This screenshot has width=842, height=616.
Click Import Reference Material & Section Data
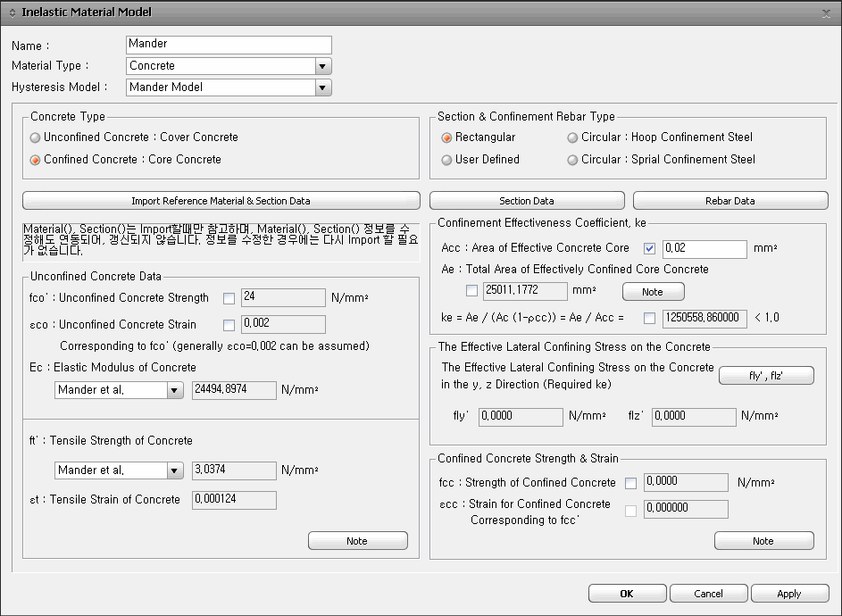pos(221,201)
